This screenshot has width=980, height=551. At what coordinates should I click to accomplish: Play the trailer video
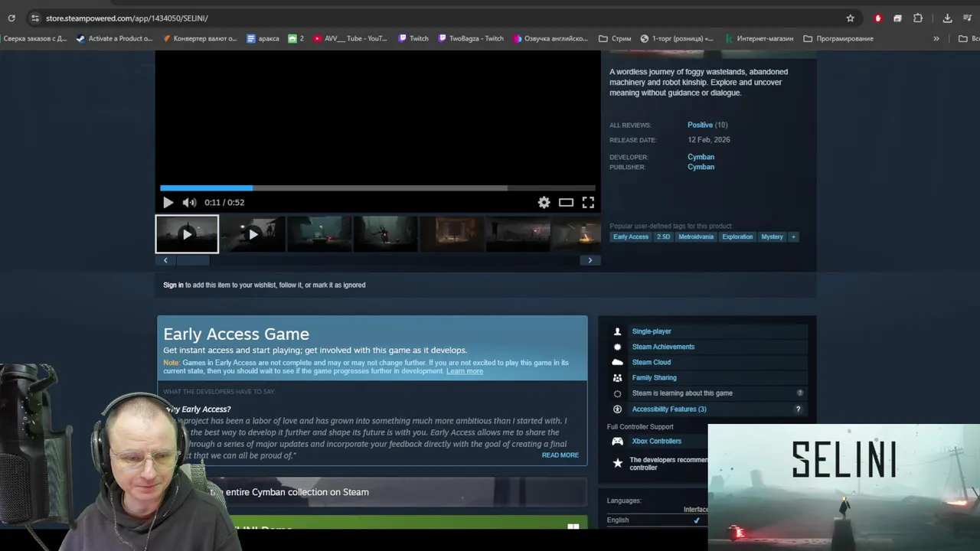[x=168, y=202]
